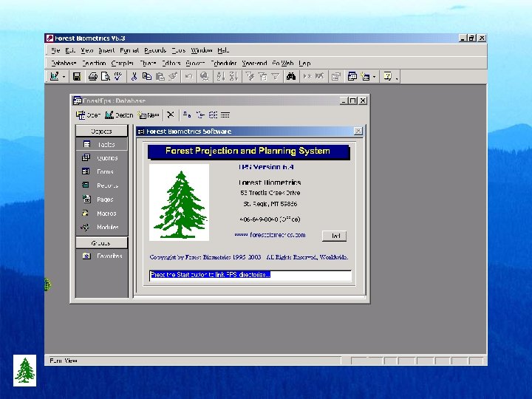The width and height of the screenshot is (532, 399).
Task: Show the Database Window icon
Action: coord(352,77)
